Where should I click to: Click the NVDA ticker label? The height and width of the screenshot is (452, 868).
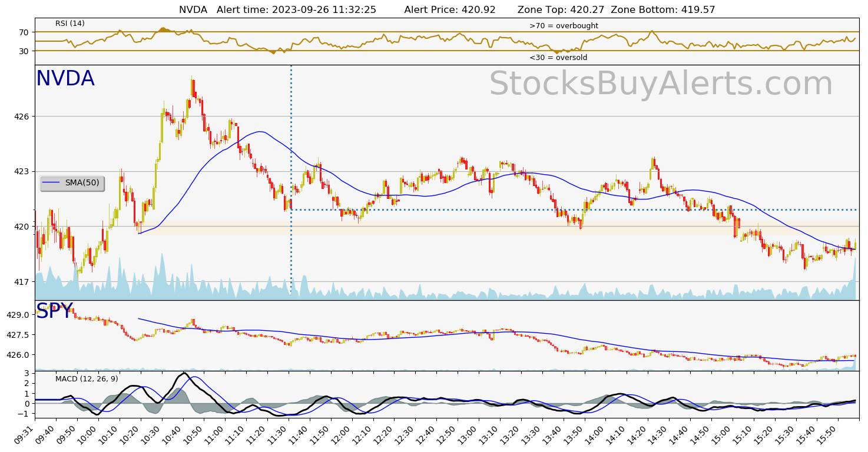pyautogui.click(x=65, y=79)
